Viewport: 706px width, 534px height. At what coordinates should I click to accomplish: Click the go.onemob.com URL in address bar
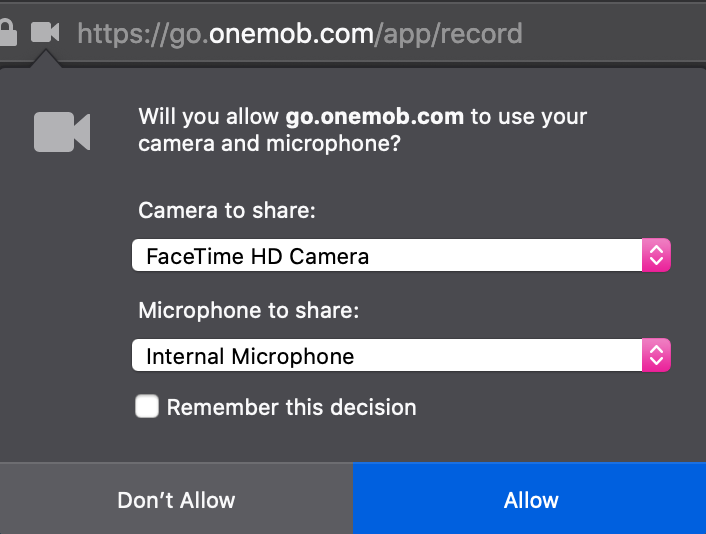[300, 34]
